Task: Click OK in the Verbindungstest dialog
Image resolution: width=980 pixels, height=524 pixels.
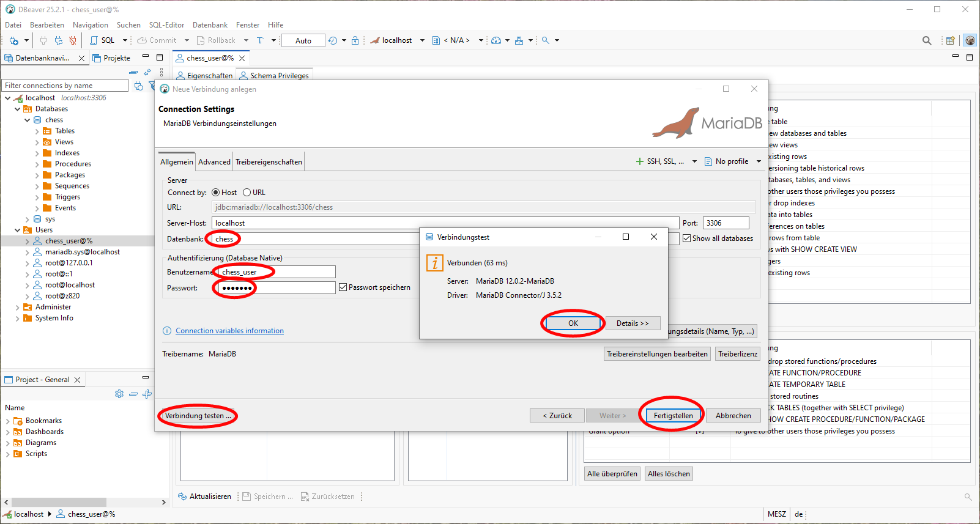Action: click(x=573, y=323)
